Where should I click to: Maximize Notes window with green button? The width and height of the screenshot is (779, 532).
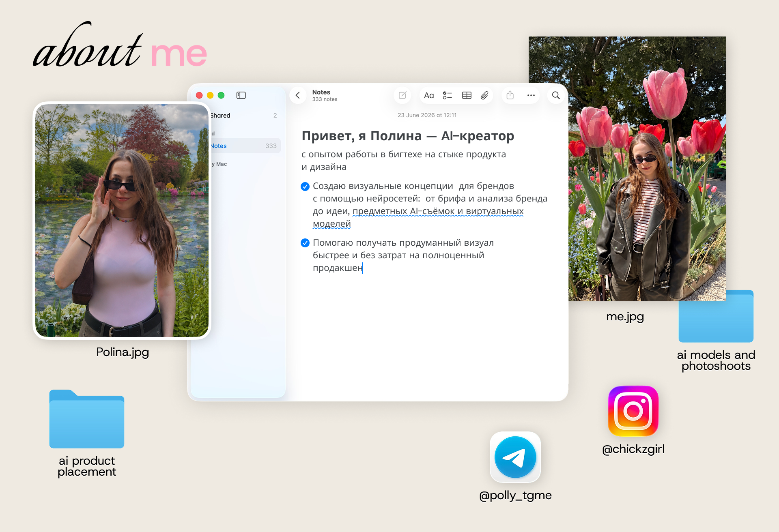point(221,95)
